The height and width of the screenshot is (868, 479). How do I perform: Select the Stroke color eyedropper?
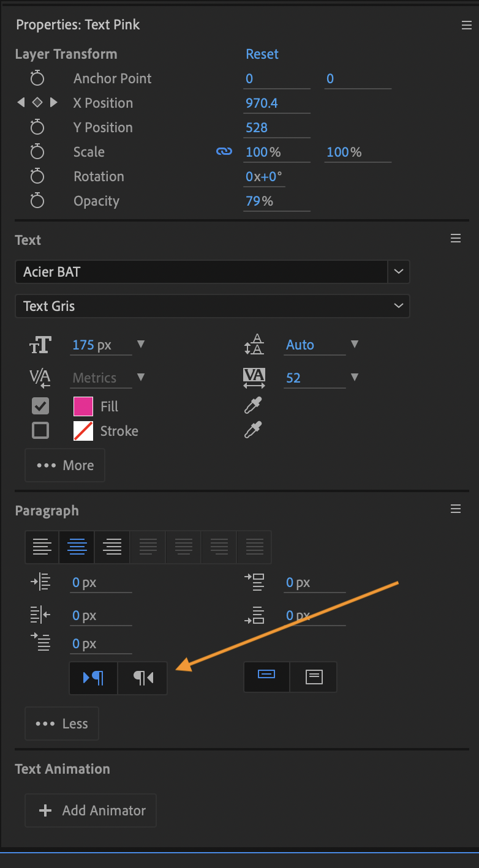click(x=252, y=430)
